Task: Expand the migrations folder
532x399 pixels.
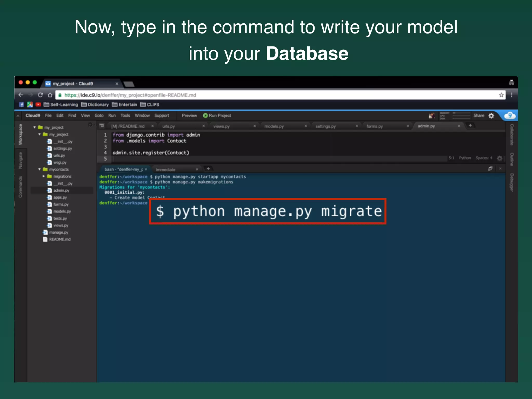Action: click(x=44, y=176)
